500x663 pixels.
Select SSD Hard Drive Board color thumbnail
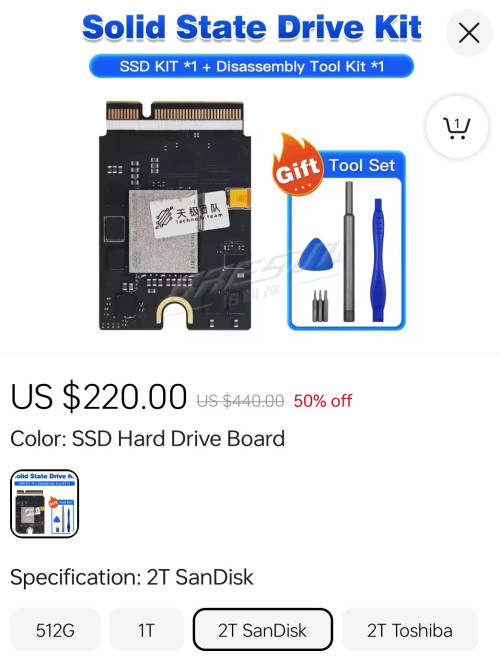[x=44, y=503]
